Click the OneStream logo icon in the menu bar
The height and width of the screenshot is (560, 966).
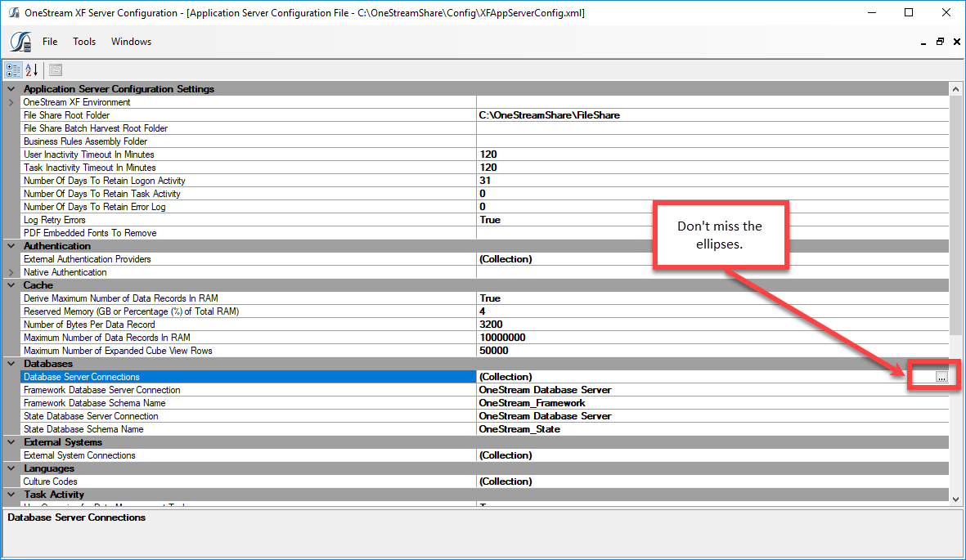click(20, 42)
